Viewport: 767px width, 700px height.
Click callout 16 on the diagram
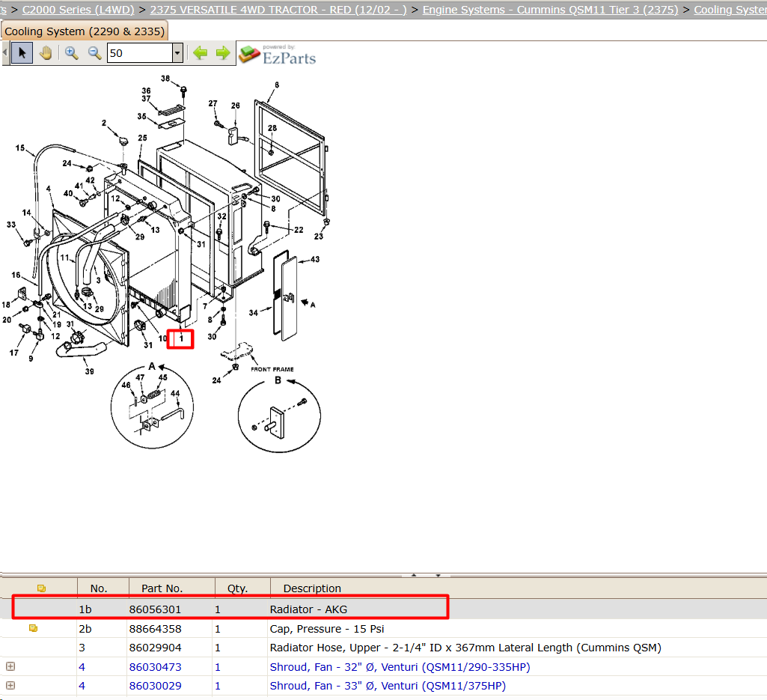[16, 275]
